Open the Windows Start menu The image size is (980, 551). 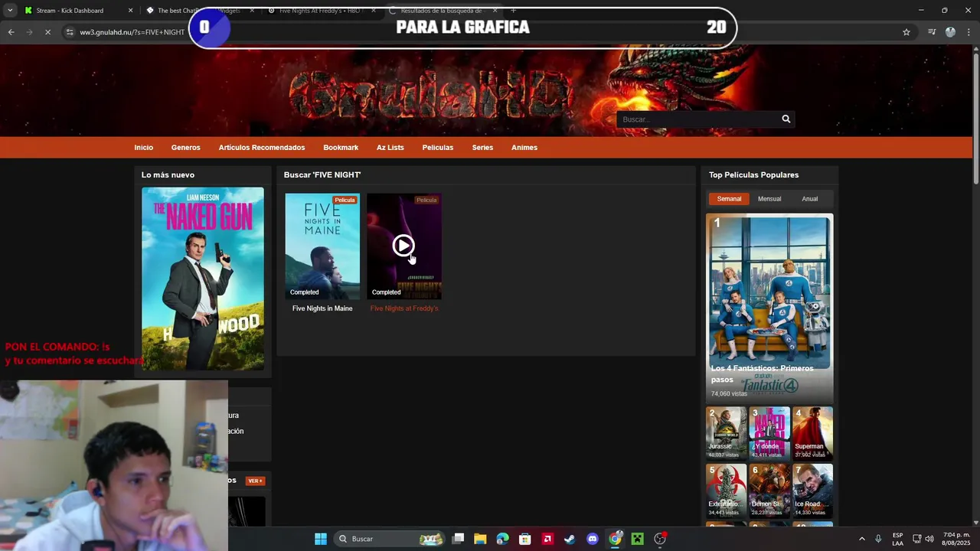tap(321, 539)
